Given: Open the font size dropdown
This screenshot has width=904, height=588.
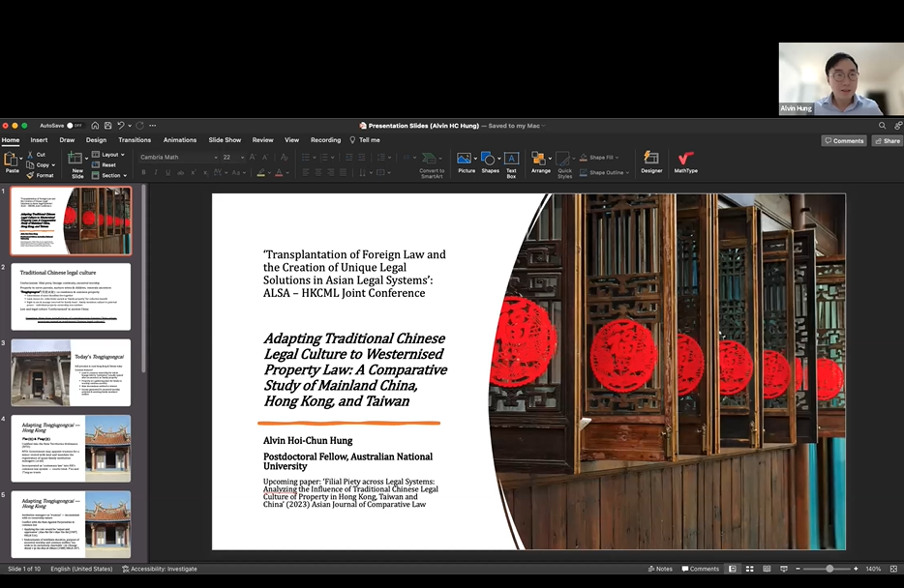Looking at the screenshot, I should 242,157.
